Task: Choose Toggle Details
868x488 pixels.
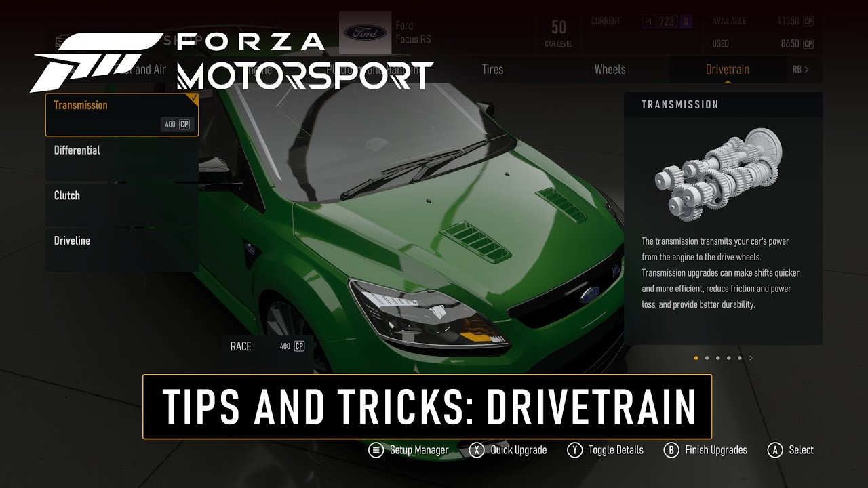Action: tap(616, 450)
